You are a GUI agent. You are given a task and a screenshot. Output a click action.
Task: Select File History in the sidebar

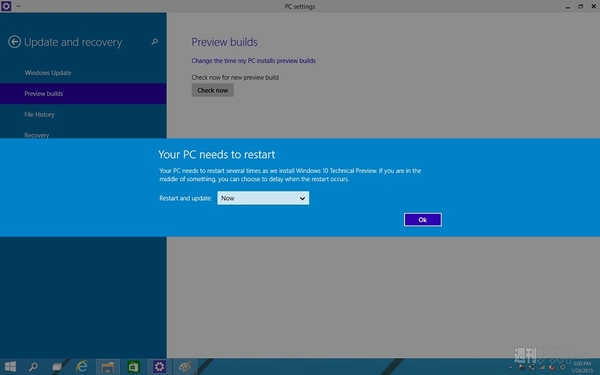pos(39,114)
